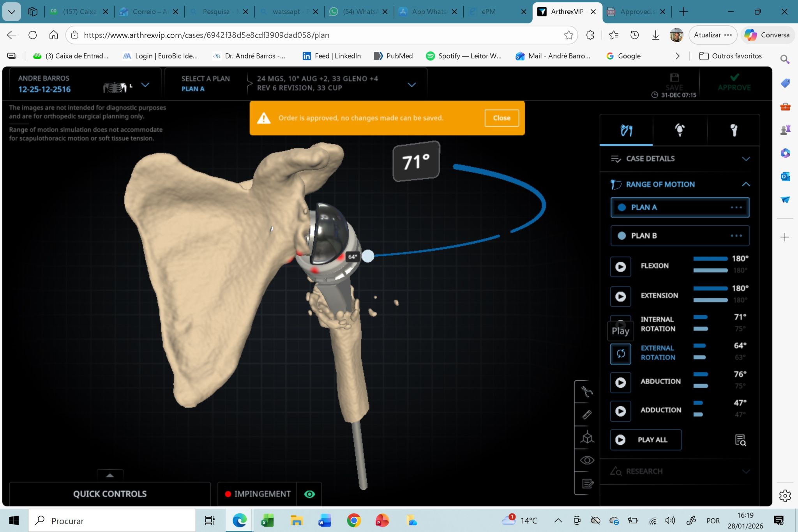Screen dimensions: 798x532
Task: Expand the Quick Controls panel arrow
Action: click(110, 475)
